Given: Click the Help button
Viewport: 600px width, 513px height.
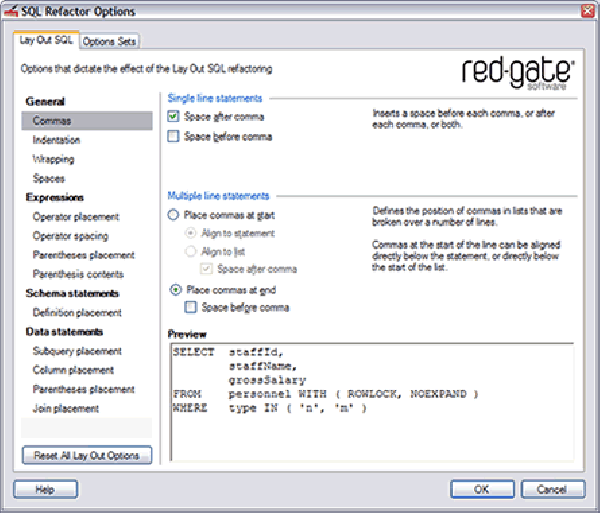Looking at the screenshot, I should [45, 490].
